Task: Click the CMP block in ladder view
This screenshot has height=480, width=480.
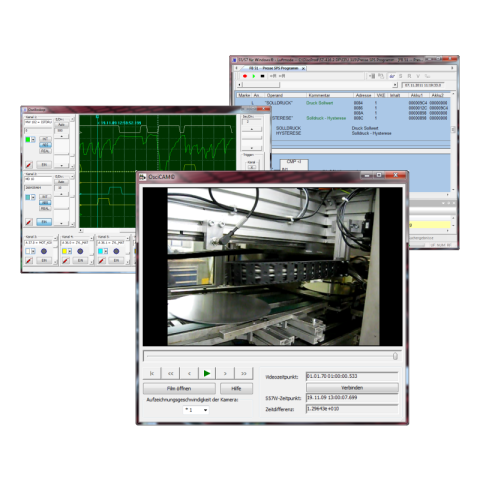Action: [294, 164]
